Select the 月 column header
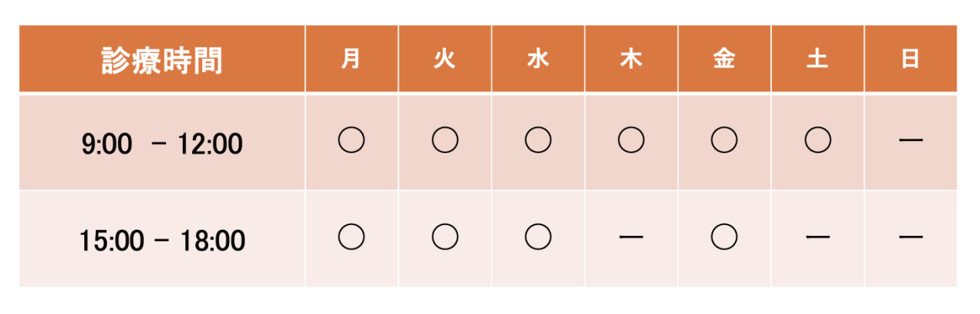This screenshot has height=314, width=980. 351,61
